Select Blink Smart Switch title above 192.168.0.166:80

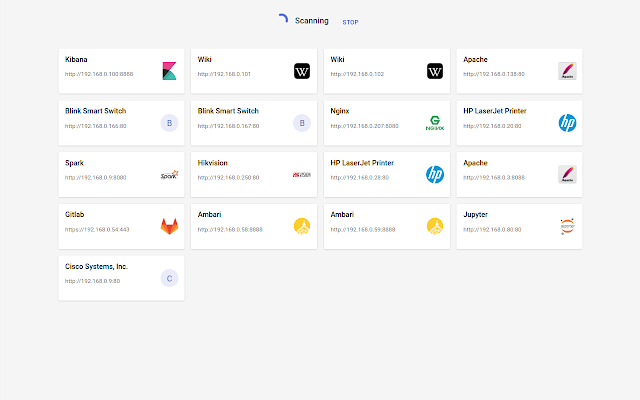[x=96, y=111]
